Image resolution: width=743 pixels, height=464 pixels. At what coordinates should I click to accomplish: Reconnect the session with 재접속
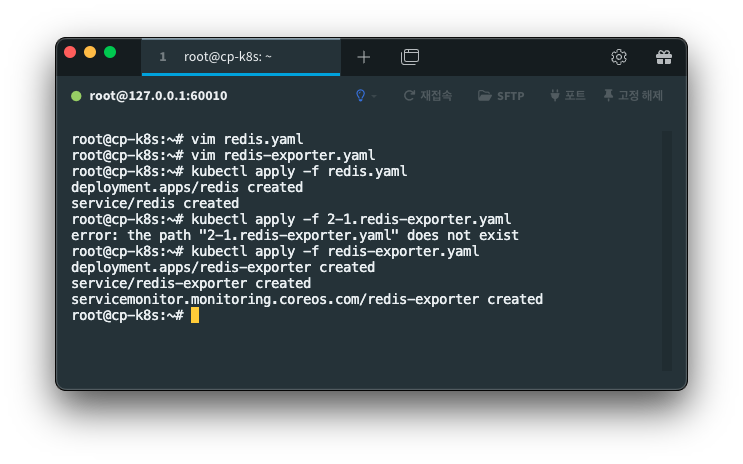click(427, 96)
